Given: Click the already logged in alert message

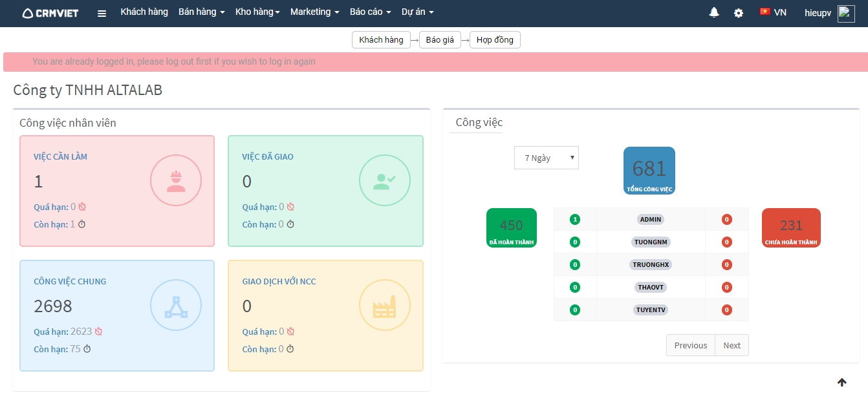Looking at the screenshot, I should tap(174, 61).
